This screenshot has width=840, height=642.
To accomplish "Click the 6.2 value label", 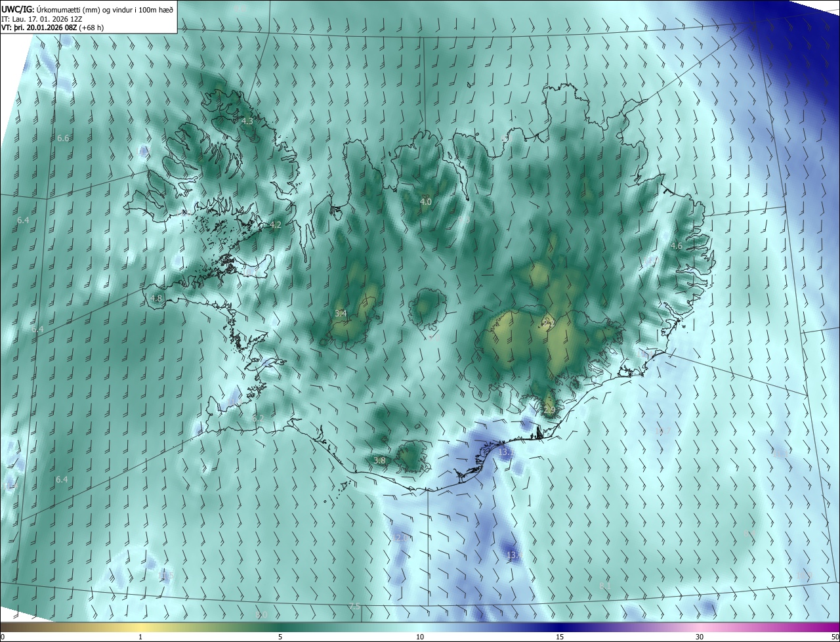I will pyautogui.click(x=257, y=418).
